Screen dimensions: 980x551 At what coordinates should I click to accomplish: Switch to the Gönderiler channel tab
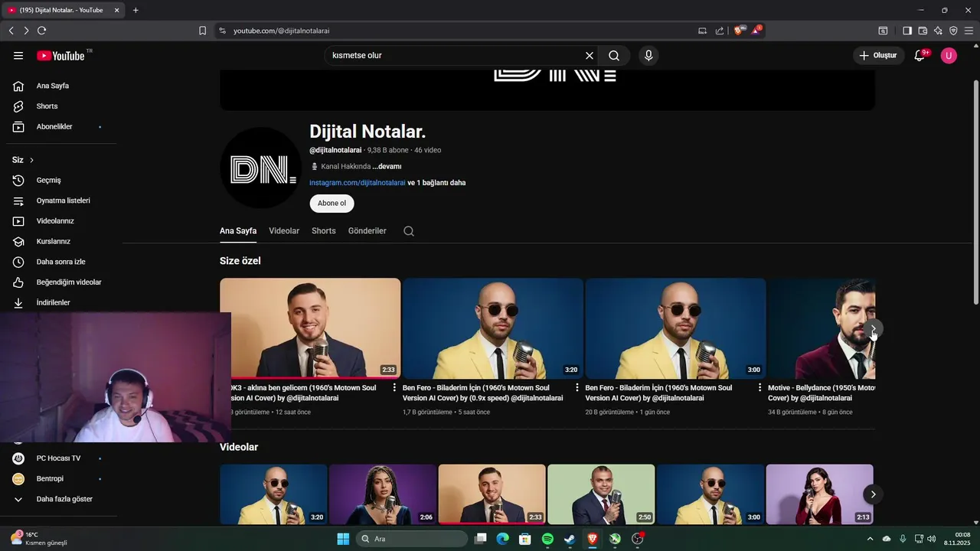tap(367, 231)
